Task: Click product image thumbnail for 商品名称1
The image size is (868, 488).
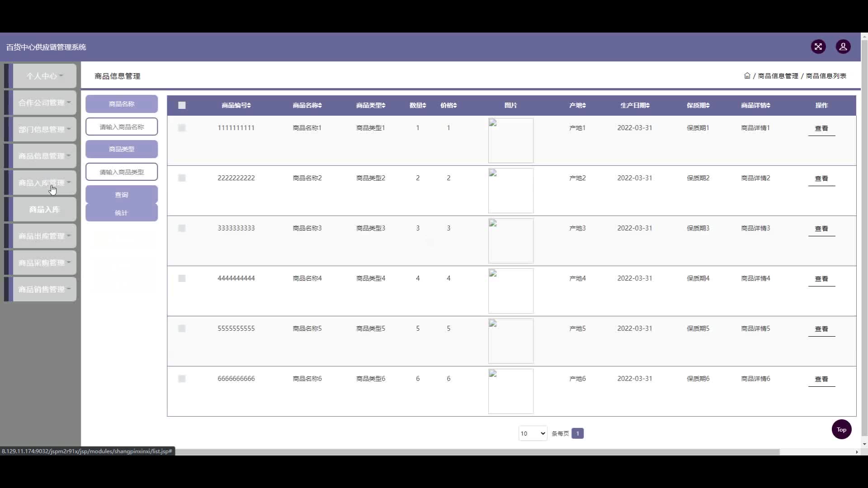Action: [x=511, y=141]
